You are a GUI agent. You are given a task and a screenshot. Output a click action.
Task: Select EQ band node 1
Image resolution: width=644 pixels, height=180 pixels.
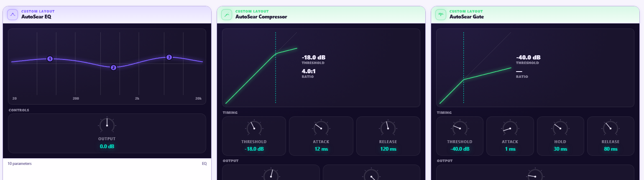point(50,59)
